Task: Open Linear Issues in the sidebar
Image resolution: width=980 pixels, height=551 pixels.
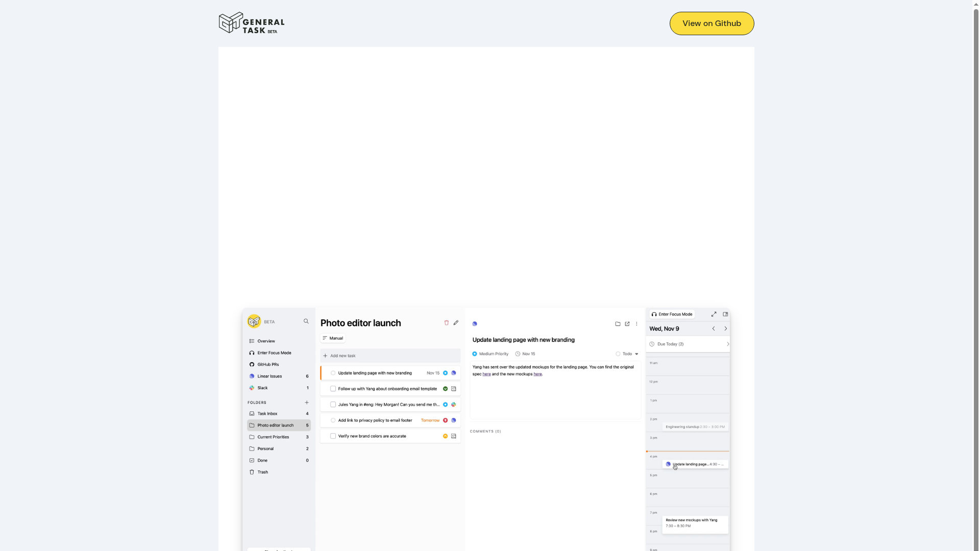Action: pos(269,377)
